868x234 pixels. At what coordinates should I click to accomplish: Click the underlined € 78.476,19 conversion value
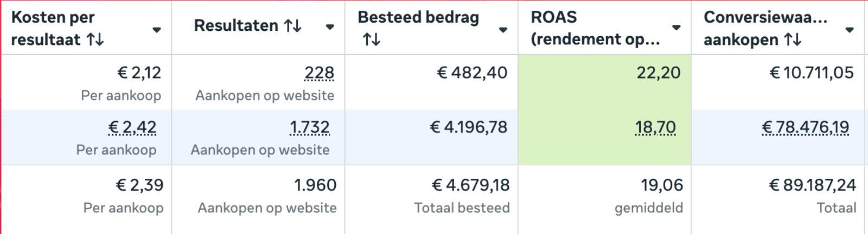(x=806, y=127)
